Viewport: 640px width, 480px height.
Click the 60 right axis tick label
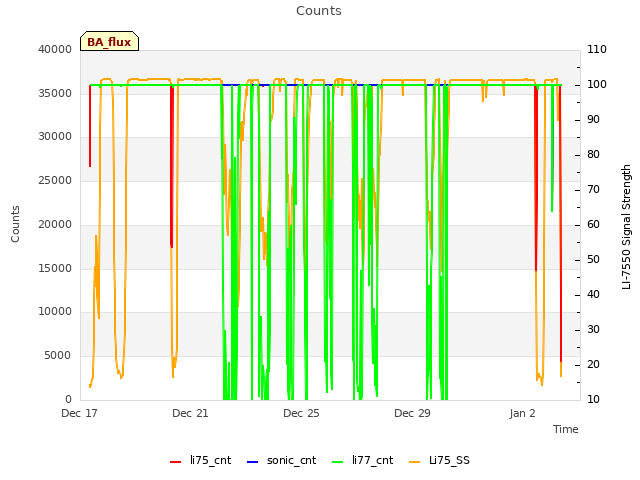coord(593,224)
